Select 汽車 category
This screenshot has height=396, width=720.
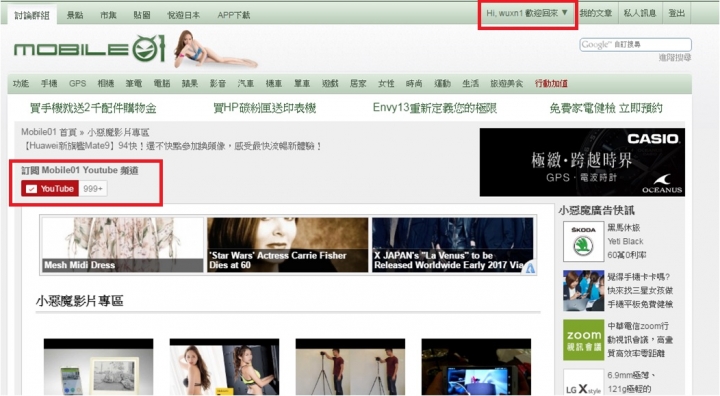(x=246, y=84)
